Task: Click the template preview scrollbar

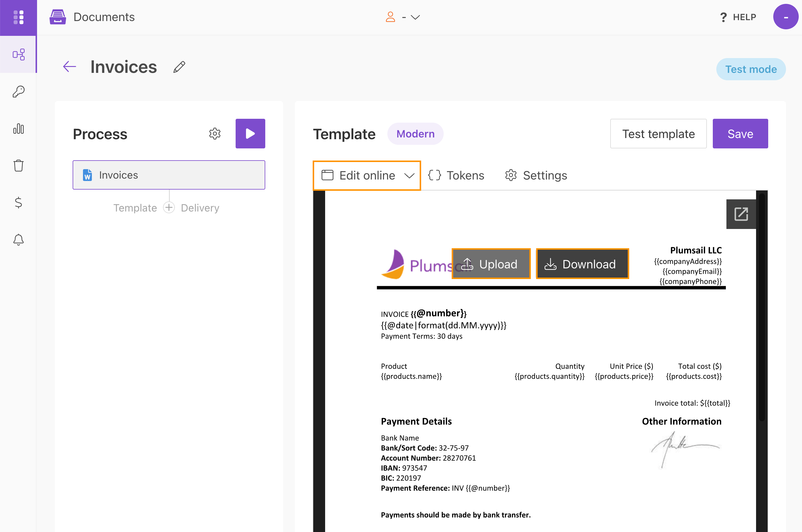Action: (762, 307)
